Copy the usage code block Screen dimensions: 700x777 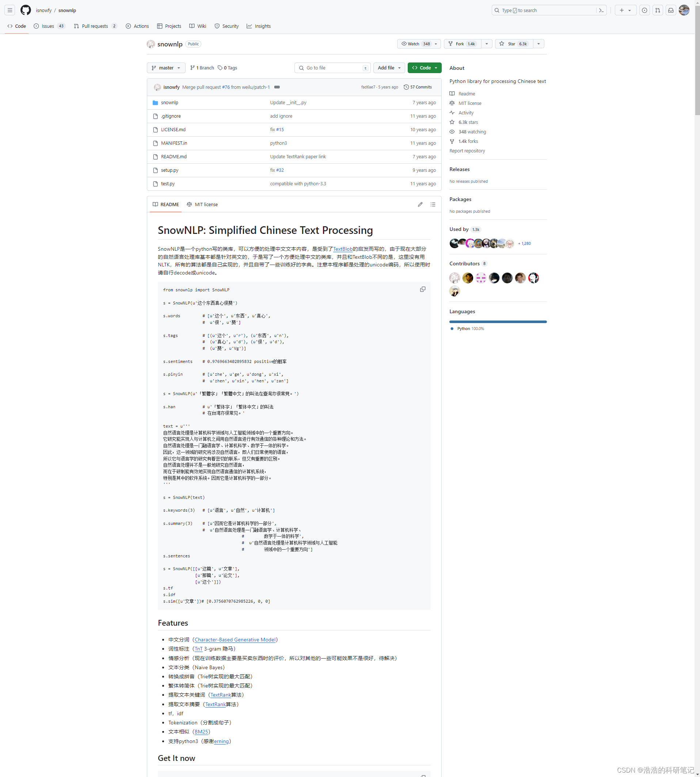(x=423, y=289)
